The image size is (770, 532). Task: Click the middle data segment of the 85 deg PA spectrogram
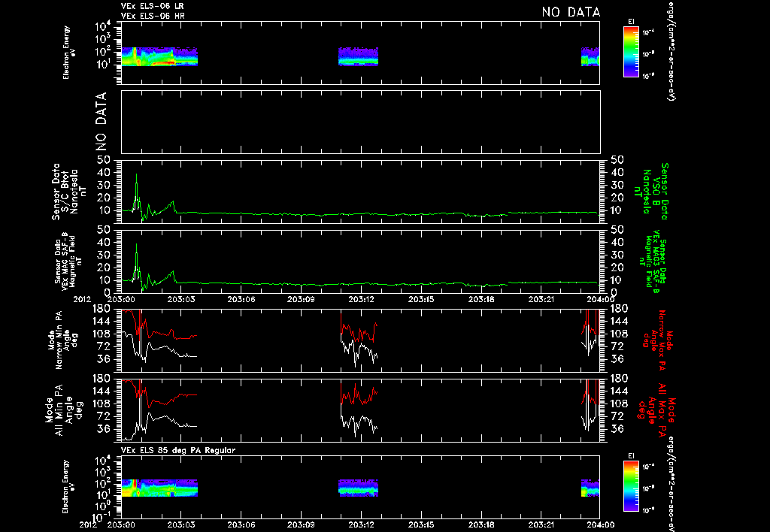(x=359, y=488)
